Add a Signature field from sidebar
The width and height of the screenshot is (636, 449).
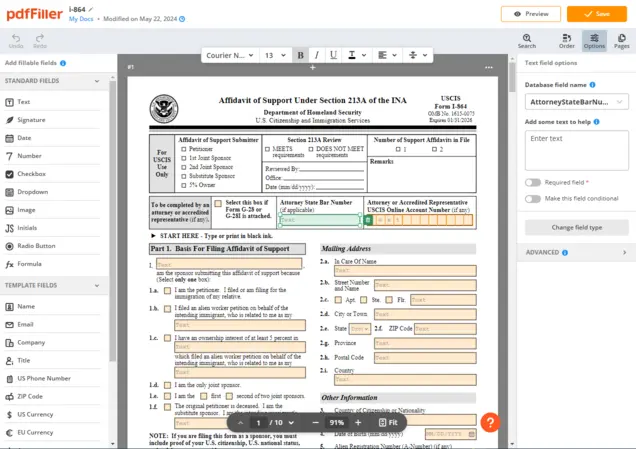coord(31,119)
